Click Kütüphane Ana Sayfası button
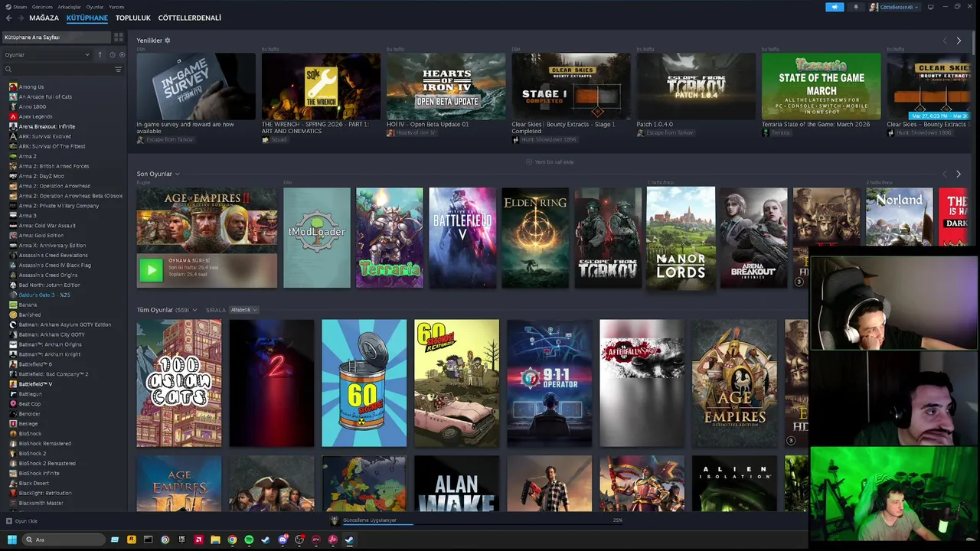The height and width of the screenshot is (551, 980). (56, 37)
